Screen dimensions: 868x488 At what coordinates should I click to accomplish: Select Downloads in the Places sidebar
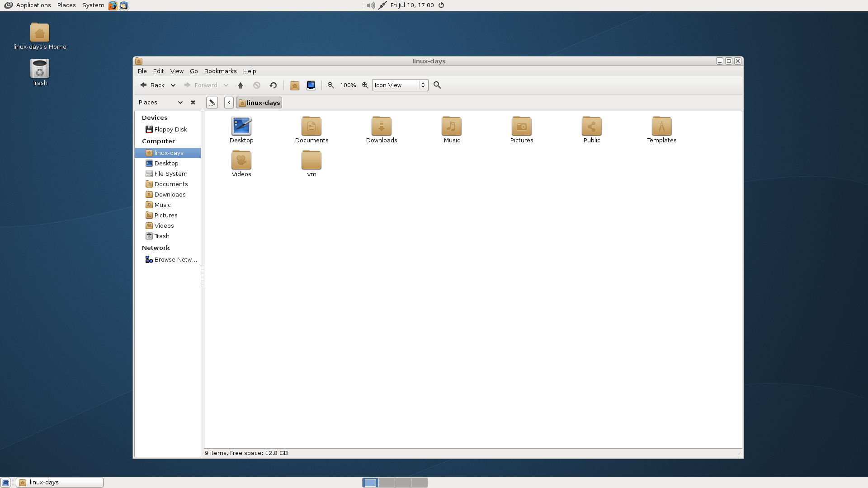coord(168,195)
